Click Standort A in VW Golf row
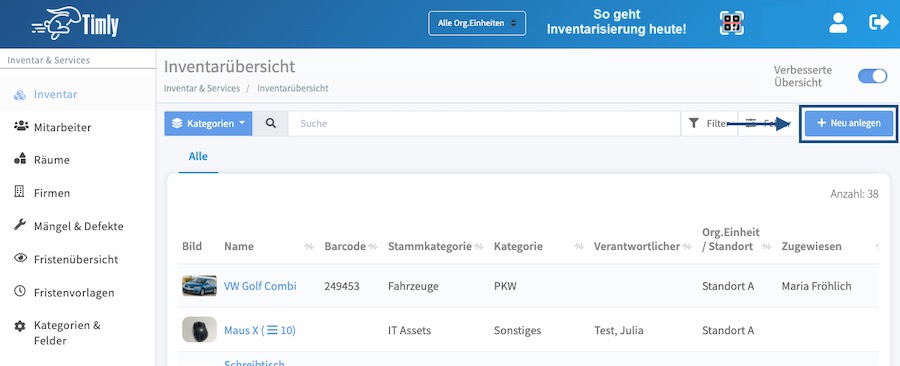Viewport: 900px width, 366px height. [x=728, y=286]
